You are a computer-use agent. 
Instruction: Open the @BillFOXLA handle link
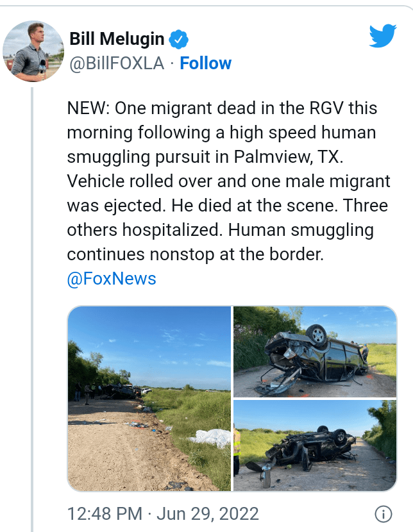[116, 63]
